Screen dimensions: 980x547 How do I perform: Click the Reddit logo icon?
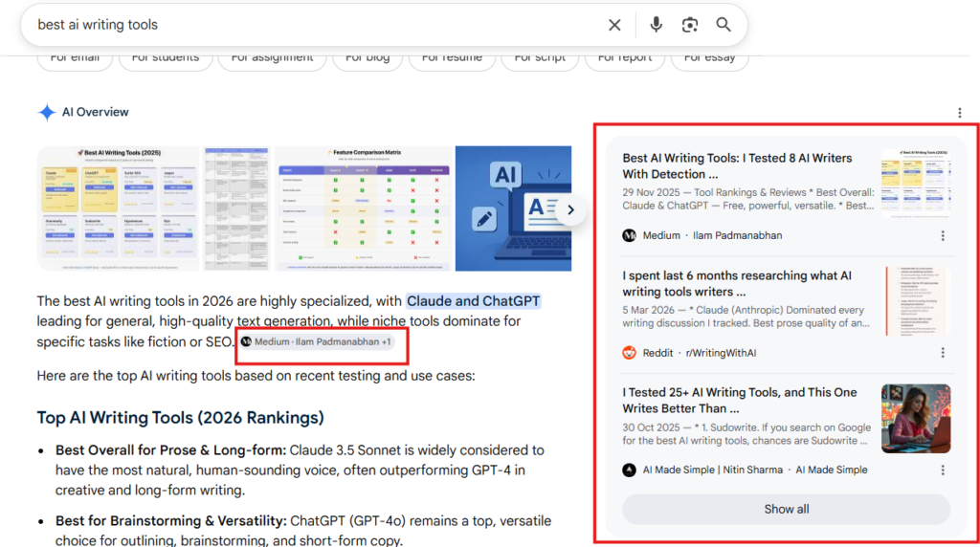[x=630, y=353]
